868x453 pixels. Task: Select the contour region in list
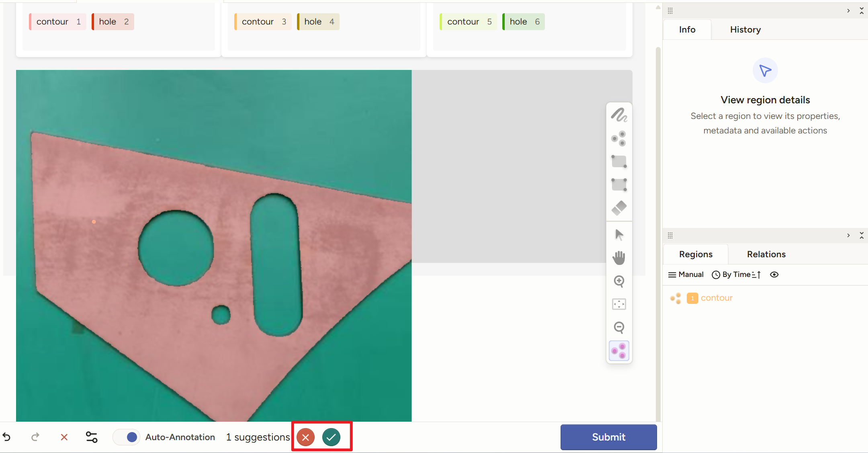point(716,298)
